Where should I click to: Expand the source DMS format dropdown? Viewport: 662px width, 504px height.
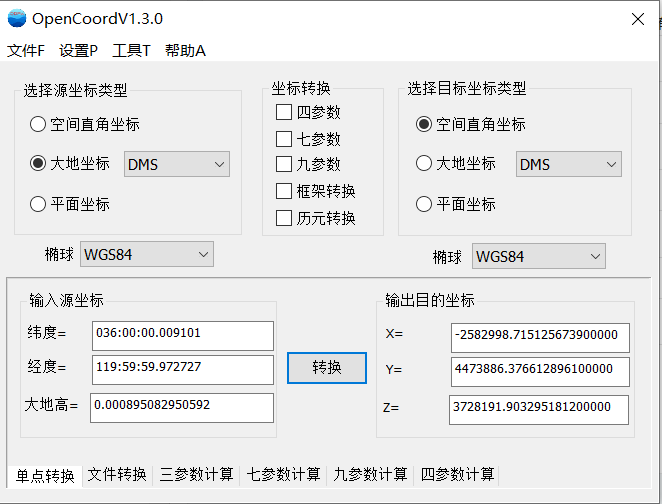tap(177, 165)
